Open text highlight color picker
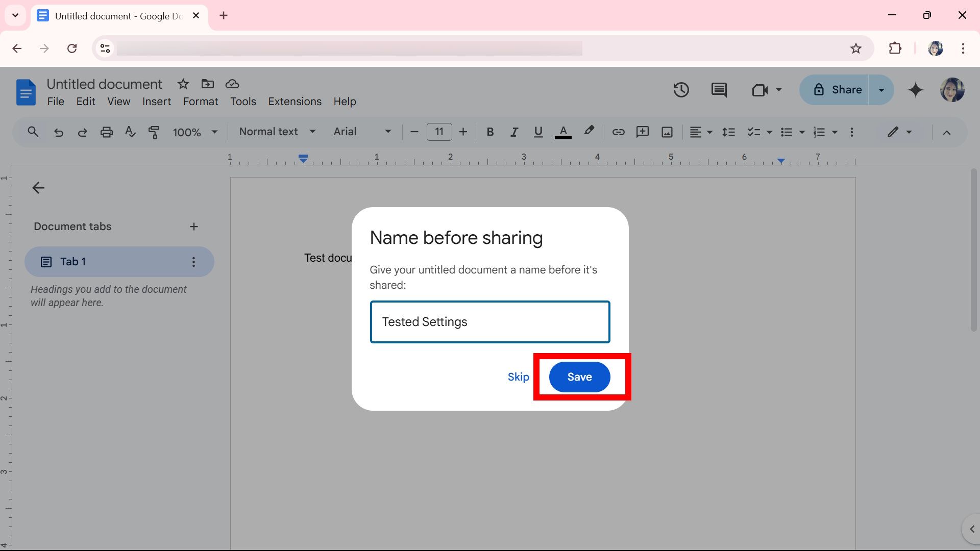This screenshot has height=551, width=980. coord(589,132)
